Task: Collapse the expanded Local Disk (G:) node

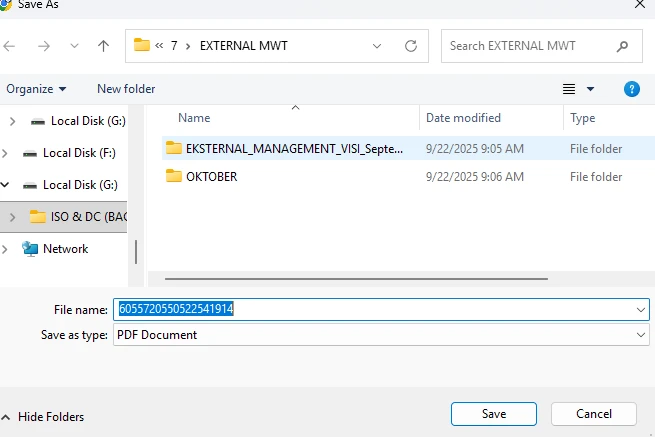Action: [5, 184]
